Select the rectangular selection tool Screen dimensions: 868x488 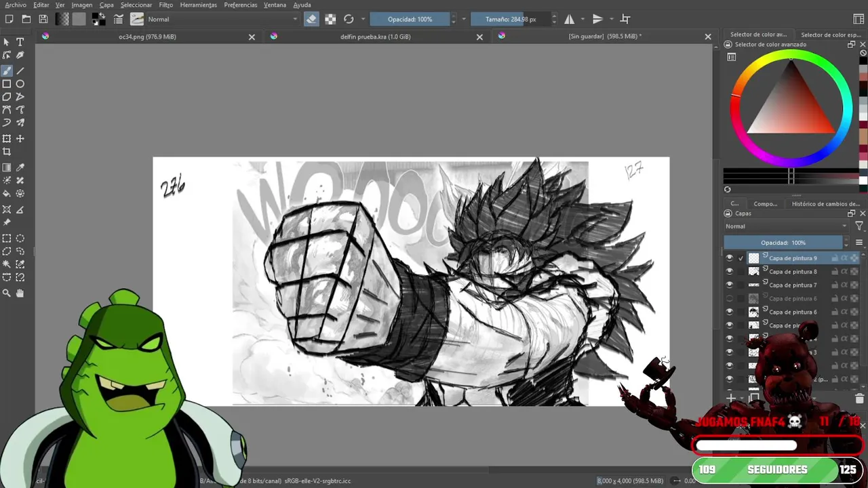tap(7, 239)
